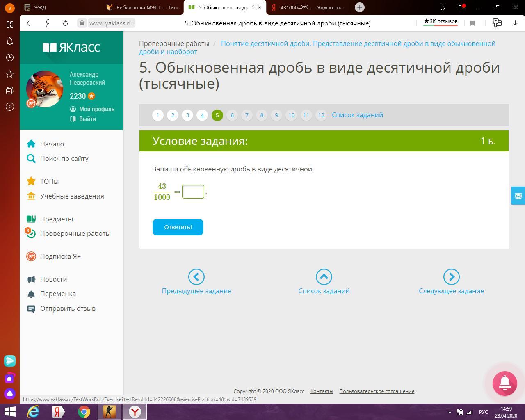
Task: Click the task list up-arrow icon
Action: pos(324,277)
